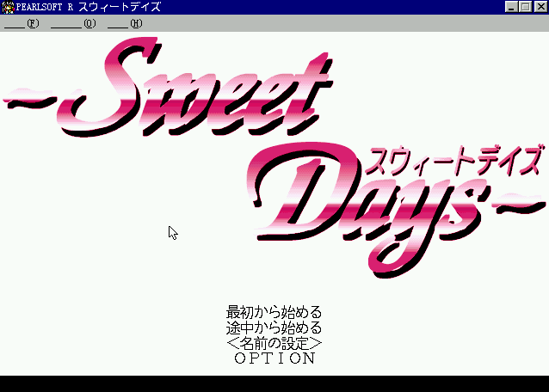Image resolution: width=549 pixels, height=392 pixels.
Task: Open the (F) menu in menu bar
Action: click(x=22, y=23)
